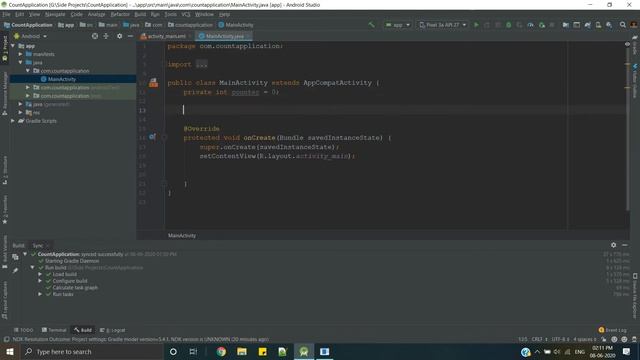Open Chrome from the Windows taskbar
This screenshot has height=360, width=640.
[x=221, y=351]
